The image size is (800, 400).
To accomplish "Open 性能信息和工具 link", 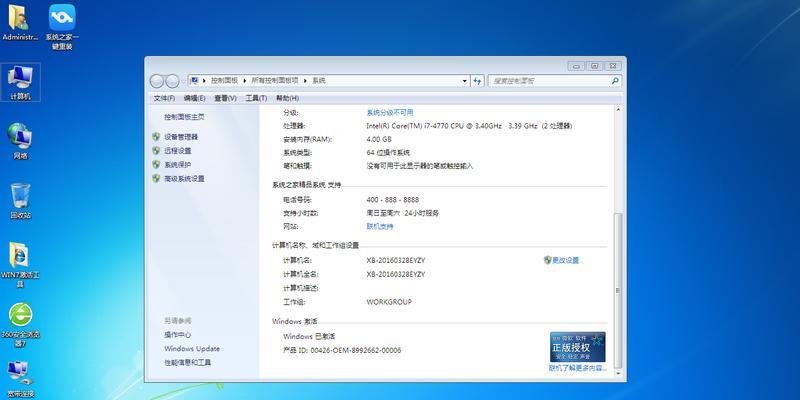I will point(187,362).
